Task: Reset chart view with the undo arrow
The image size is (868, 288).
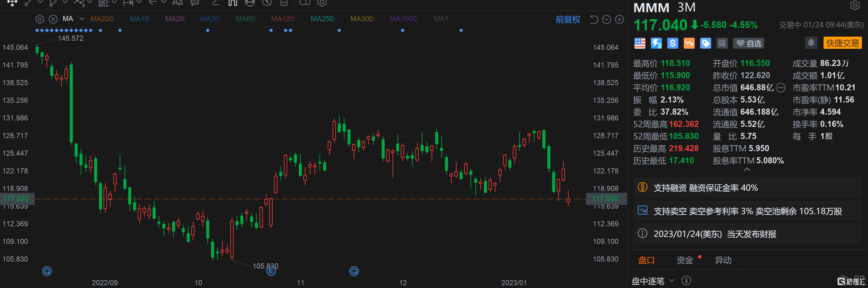Action: (594, 19)
